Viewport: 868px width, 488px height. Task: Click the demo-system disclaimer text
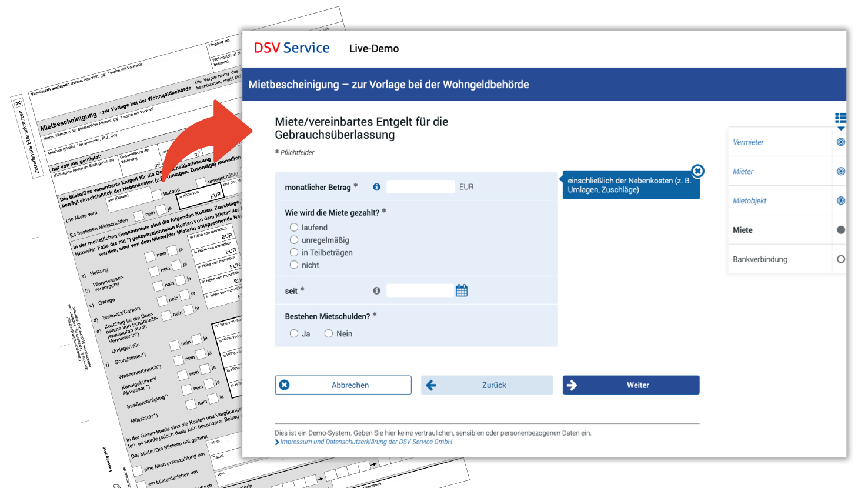click(433, 433)
